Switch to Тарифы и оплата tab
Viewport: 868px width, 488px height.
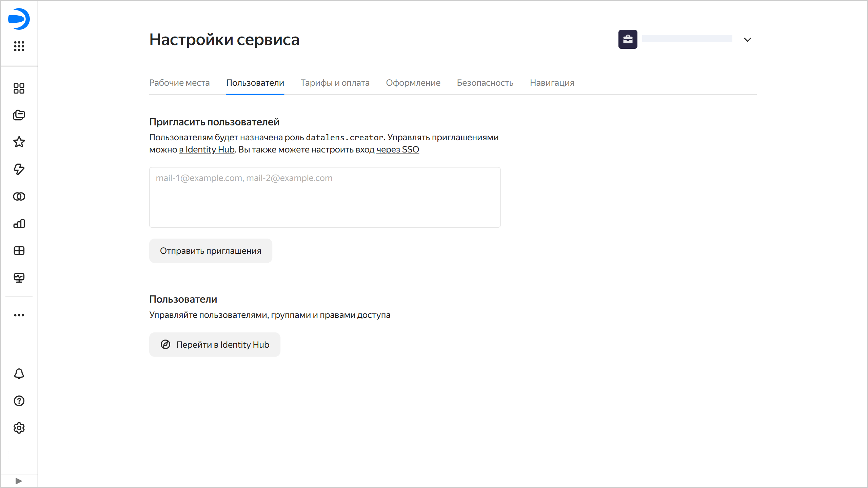335,83
